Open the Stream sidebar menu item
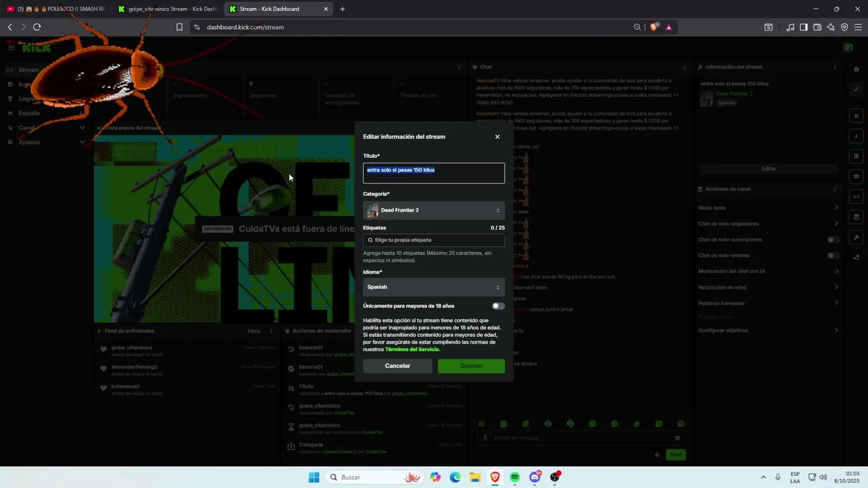868x488 pixels. coord(28,70)
